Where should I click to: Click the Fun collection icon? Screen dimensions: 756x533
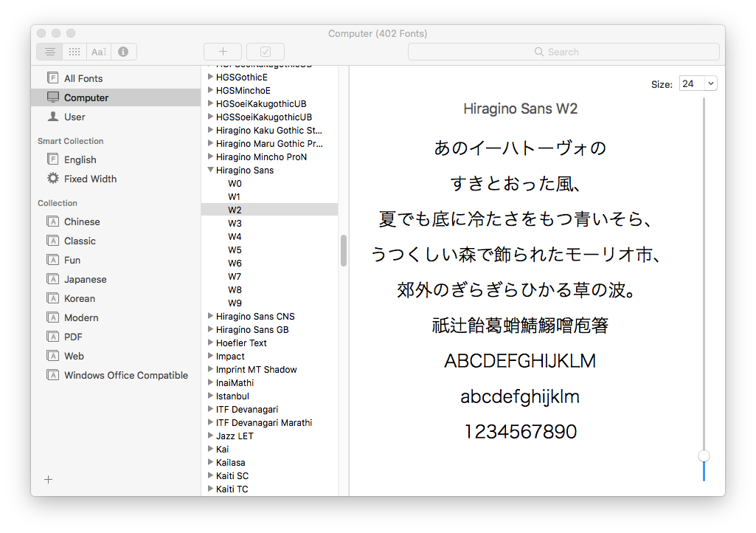pyautogui.click(x=52, y=260)
